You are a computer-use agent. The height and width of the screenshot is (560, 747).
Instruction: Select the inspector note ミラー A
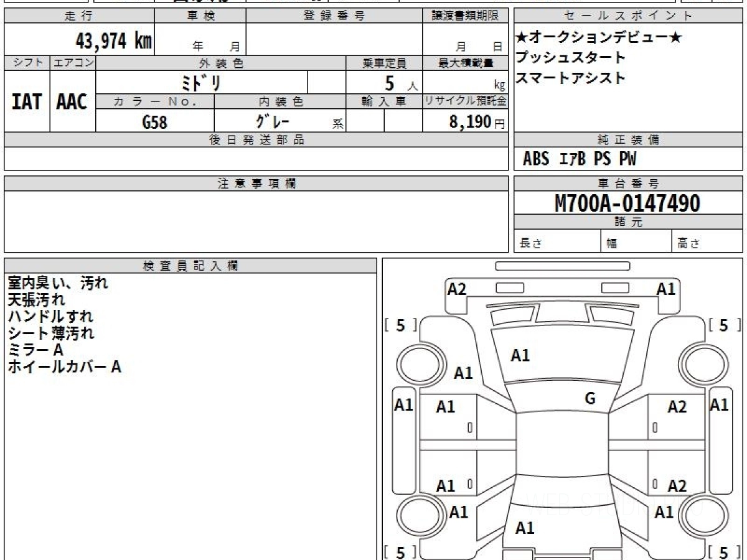35,350
